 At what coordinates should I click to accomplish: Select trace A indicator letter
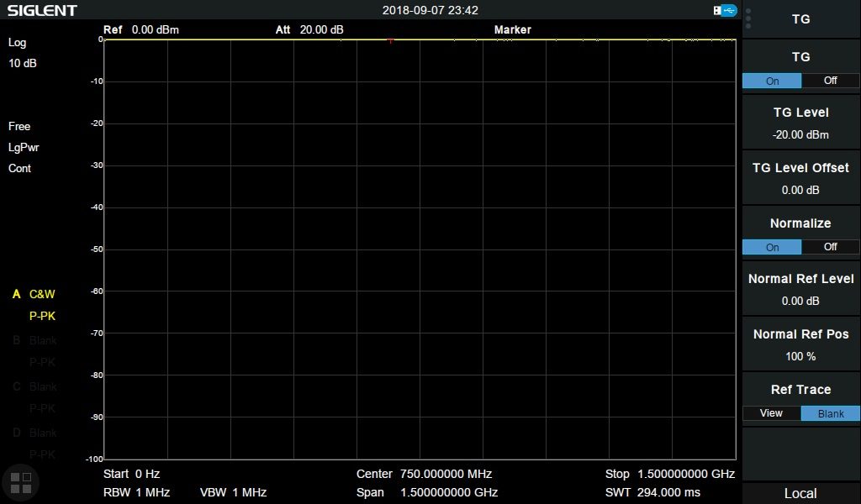(x=16, y=294)
